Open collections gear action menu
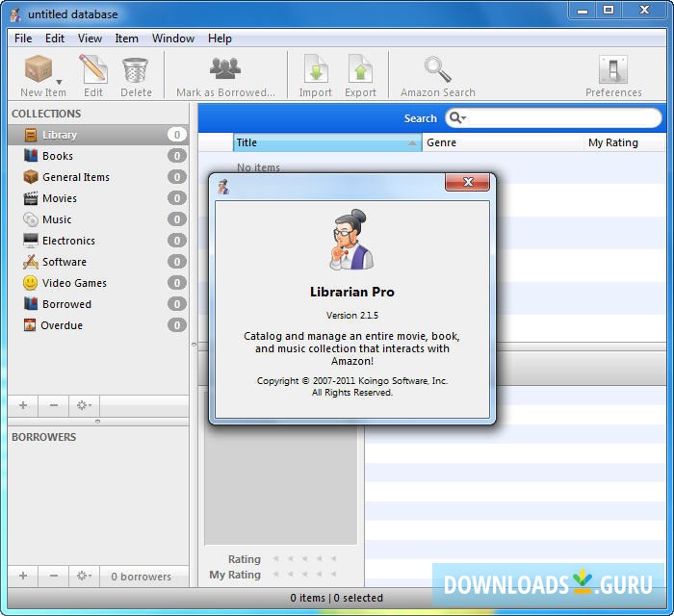Image resolution: width=674 pixels, height=616 pixels. (x=84, y=406)
